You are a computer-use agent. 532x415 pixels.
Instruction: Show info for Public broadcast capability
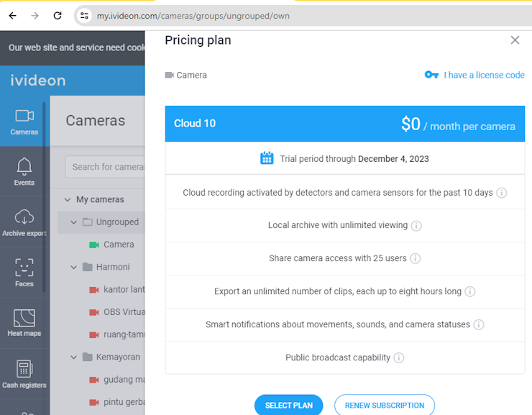coord(399,357)
